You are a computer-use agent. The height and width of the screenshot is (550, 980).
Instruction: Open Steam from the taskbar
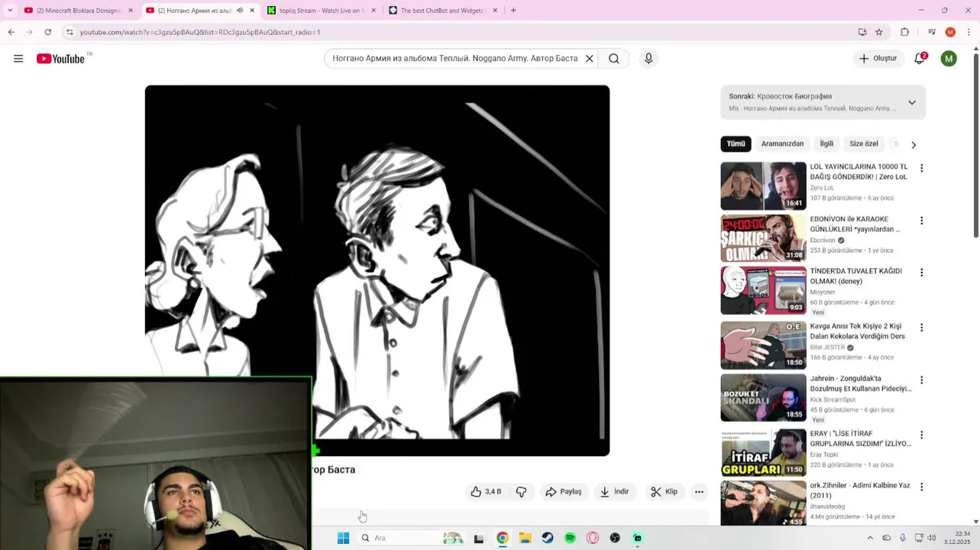[x=548, y=538]
